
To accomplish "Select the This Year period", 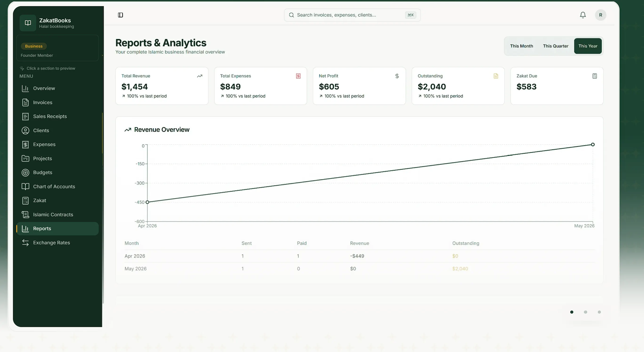I will 588,46.
